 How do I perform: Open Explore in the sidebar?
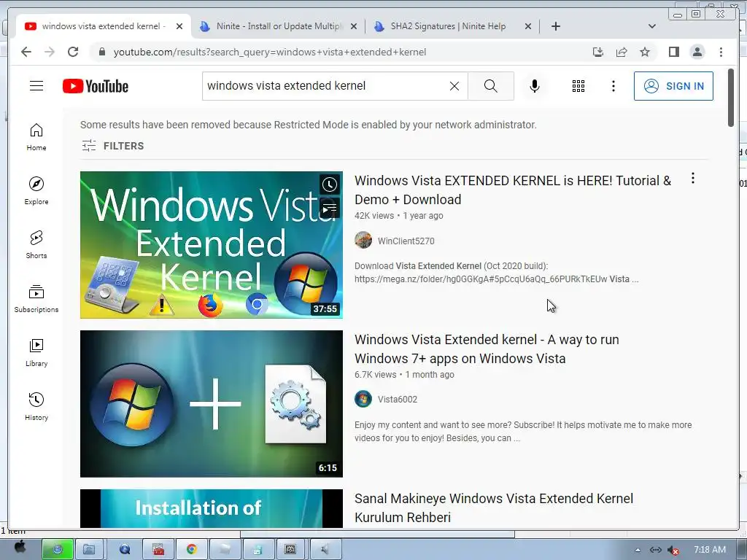coord(36,191)
